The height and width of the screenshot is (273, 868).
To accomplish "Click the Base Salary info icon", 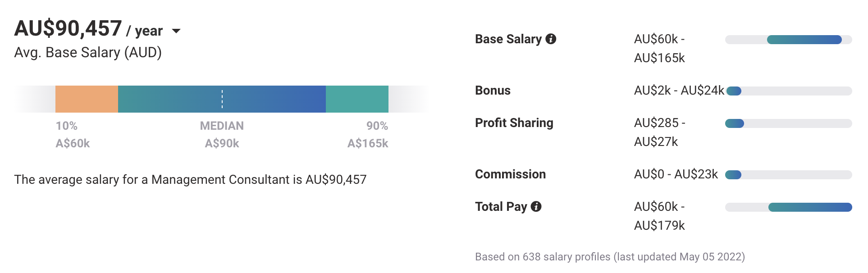I will tap(551, 39).
